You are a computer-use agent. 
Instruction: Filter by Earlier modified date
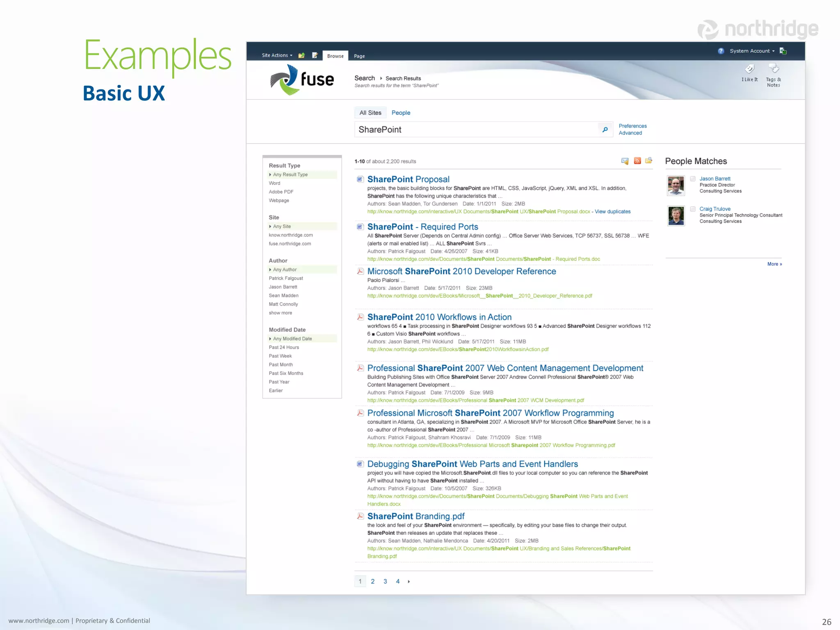[276, 390]
